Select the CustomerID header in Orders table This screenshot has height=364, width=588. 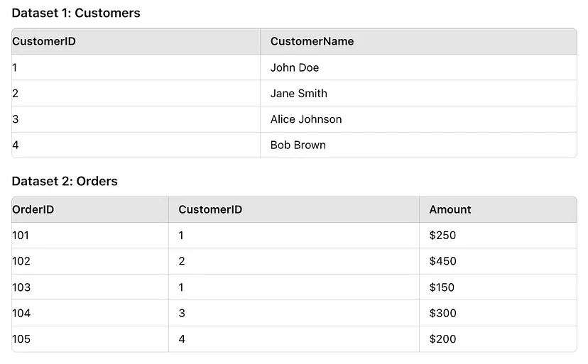pos(210,209)
